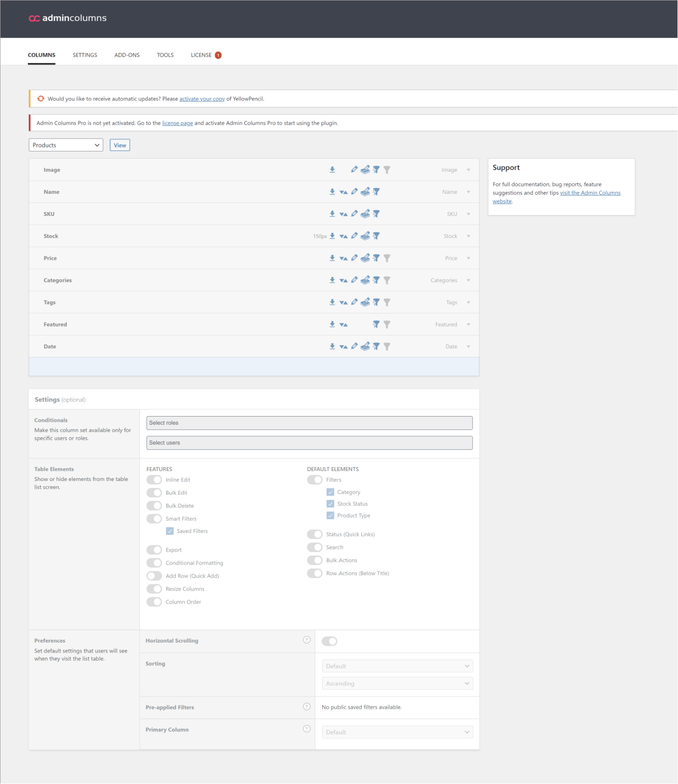Open the Primary Column Default dropdown
This screenshot has height=784, width=678.
point(397,733)
